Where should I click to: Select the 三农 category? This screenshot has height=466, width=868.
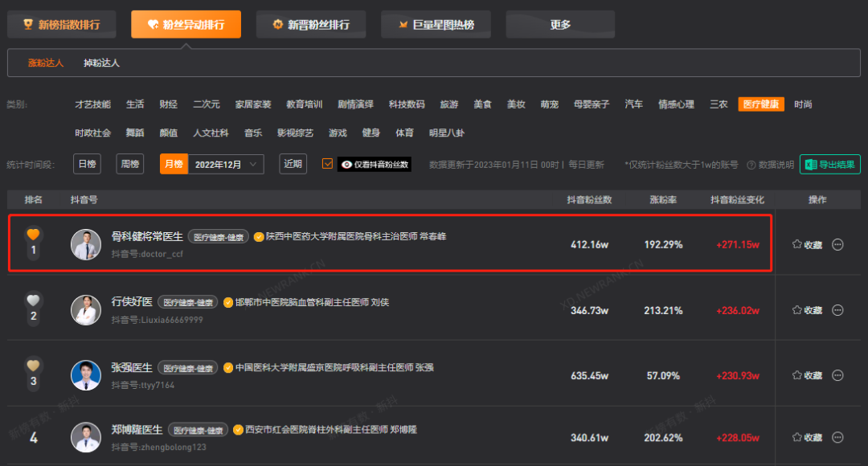click(x=719, y=104)
